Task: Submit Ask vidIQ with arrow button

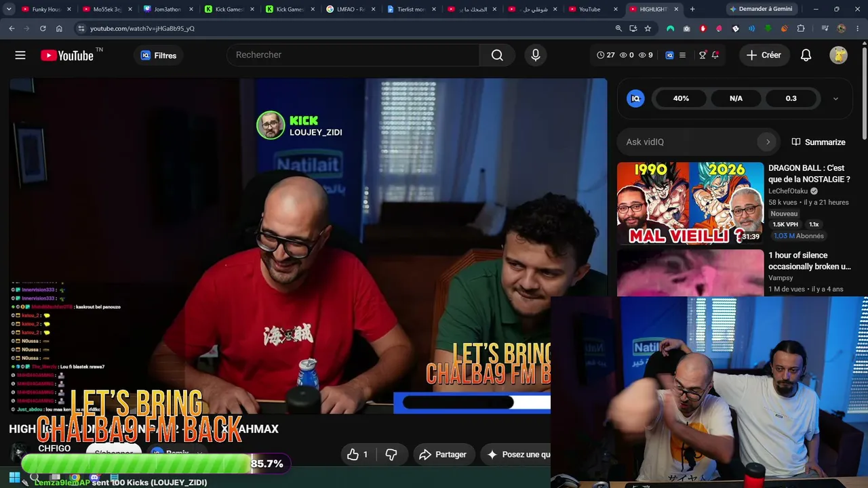Action: (768, 142)
